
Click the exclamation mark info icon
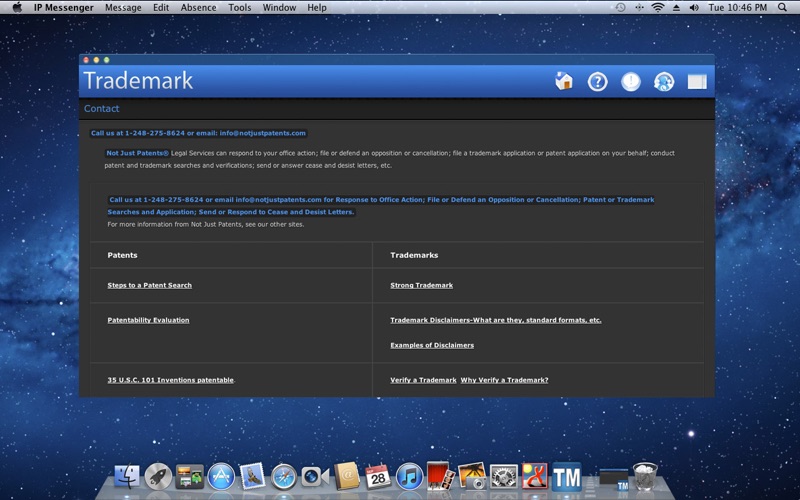tap(631, 82)
